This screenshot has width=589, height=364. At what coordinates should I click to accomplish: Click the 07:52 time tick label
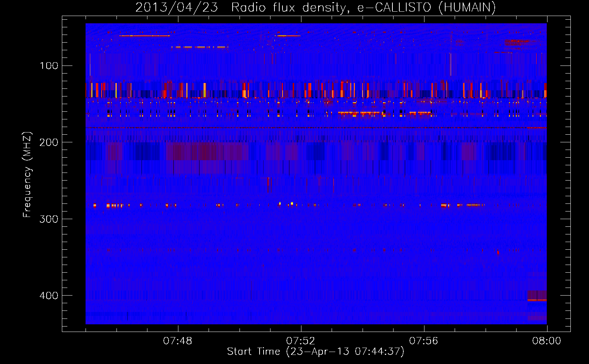click(x=301, y=341)
